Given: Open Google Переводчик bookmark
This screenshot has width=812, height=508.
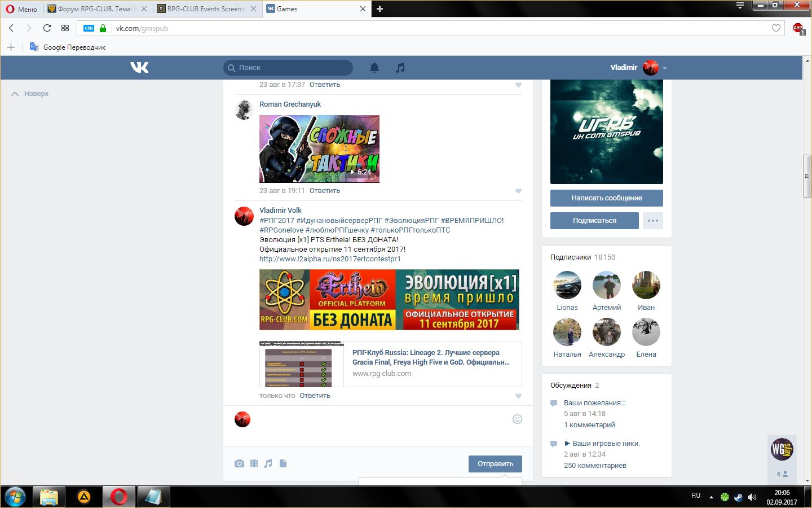Looking at the screenshot, I should coord(68,47).
